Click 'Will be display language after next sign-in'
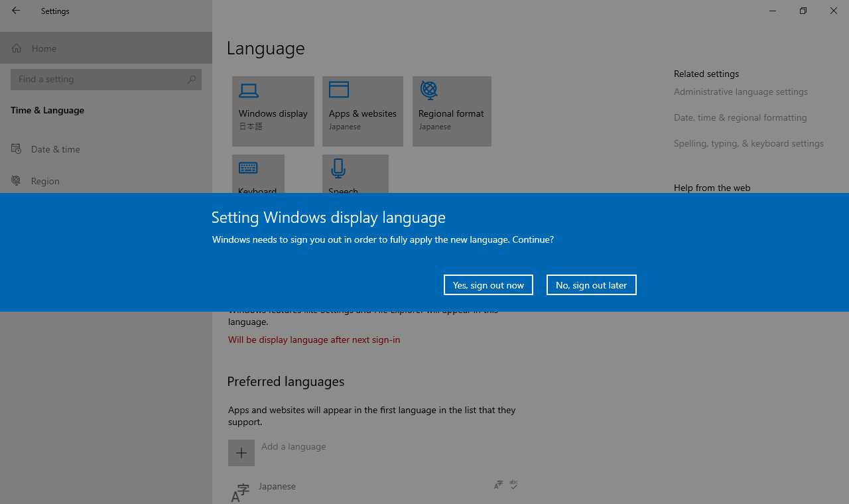 [314, 340]
